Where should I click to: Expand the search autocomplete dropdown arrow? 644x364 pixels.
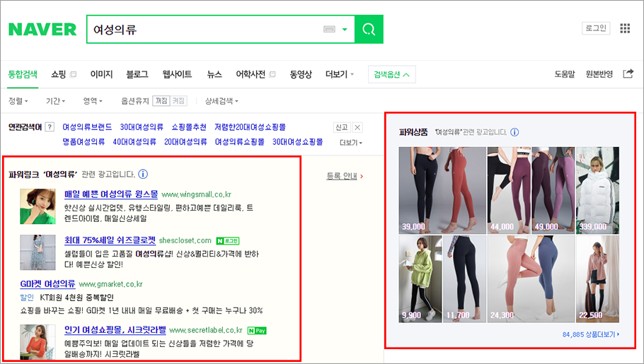click(x=345, y=29)
